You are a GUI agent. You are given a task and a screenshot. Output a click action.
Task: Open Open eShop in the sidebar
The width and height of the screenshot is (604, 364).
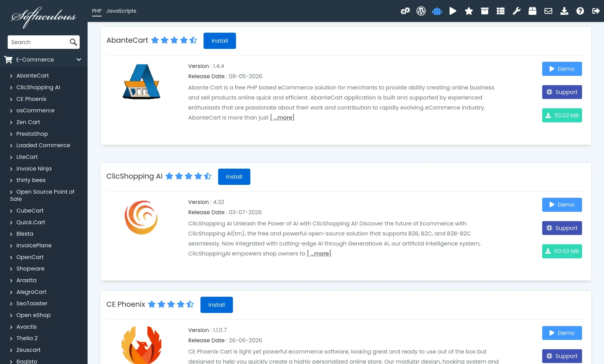coord(33,315)
